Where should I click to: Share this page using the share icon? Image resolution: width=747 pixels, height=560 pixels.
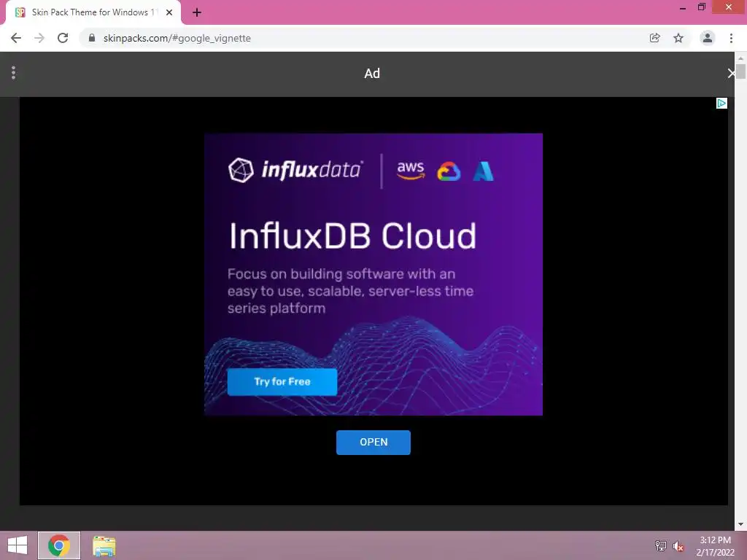[x=655, y=38]
